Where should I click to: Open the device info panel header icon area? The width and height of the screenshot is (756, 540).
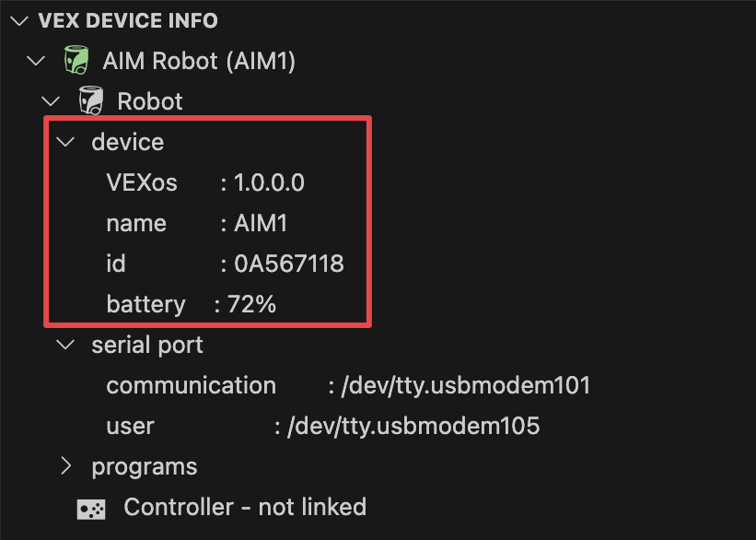click(x=18, y=19)
